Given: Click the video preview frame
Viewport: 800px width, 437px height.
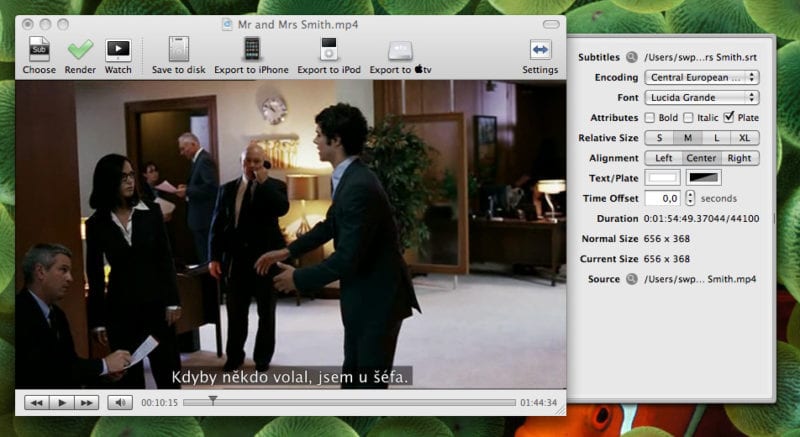Looking at the screenshot, I should click(290, 235).
